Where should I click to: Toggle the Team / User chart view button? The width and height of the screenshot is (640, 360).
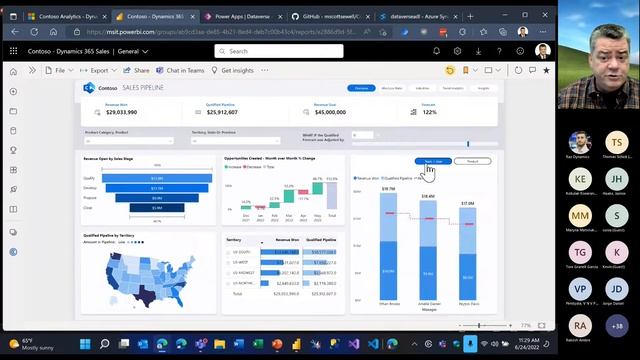pyautogui.click(x=433, y=161)
